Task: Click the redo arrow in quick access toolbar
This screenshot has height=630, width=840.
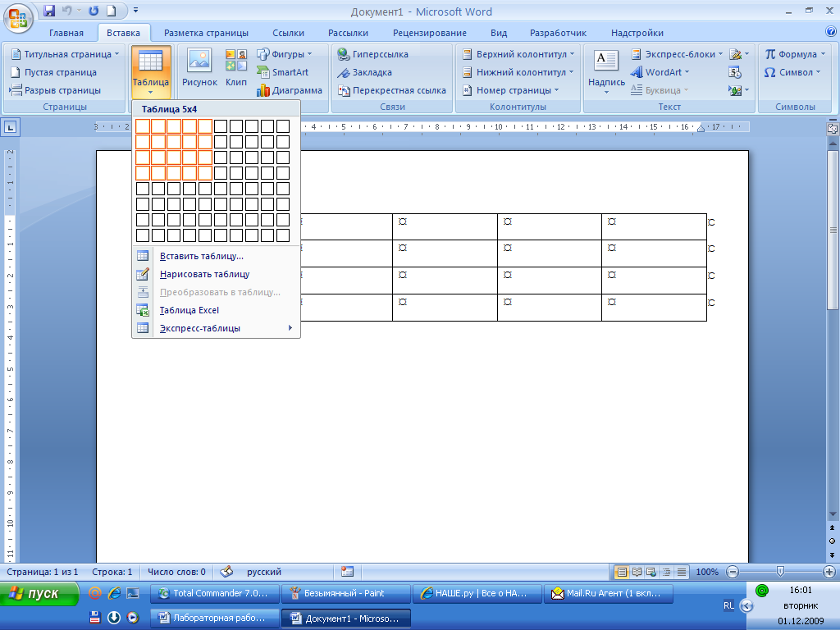Action: tap(94, 11)
